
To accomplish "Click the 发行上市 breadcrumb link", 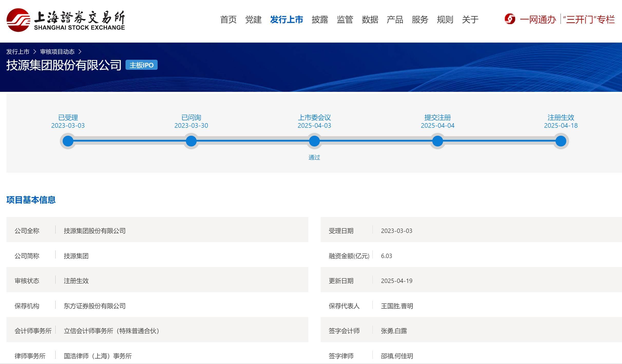I will coord(18,52).
